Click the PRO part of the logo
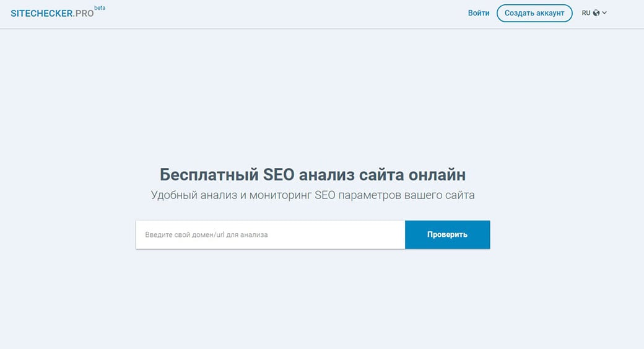Image resolution: width=644 pixels, height=349 pixels. [84, 13]
